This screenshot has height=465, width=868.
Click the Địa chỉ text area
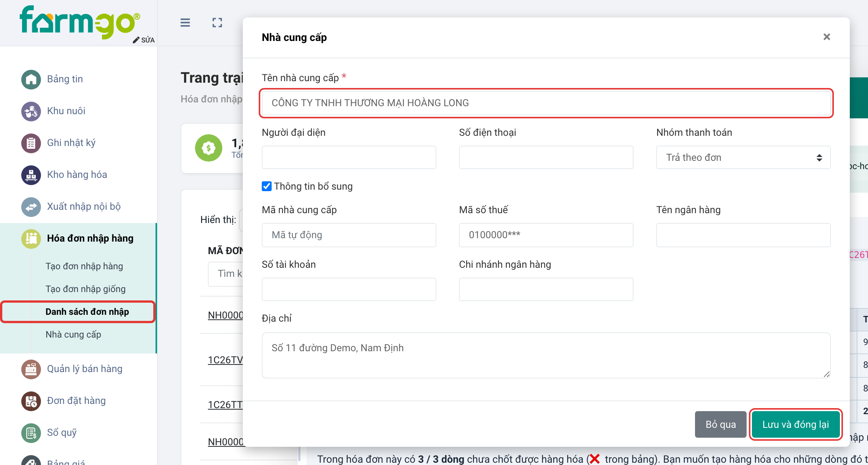click(546, 355)
